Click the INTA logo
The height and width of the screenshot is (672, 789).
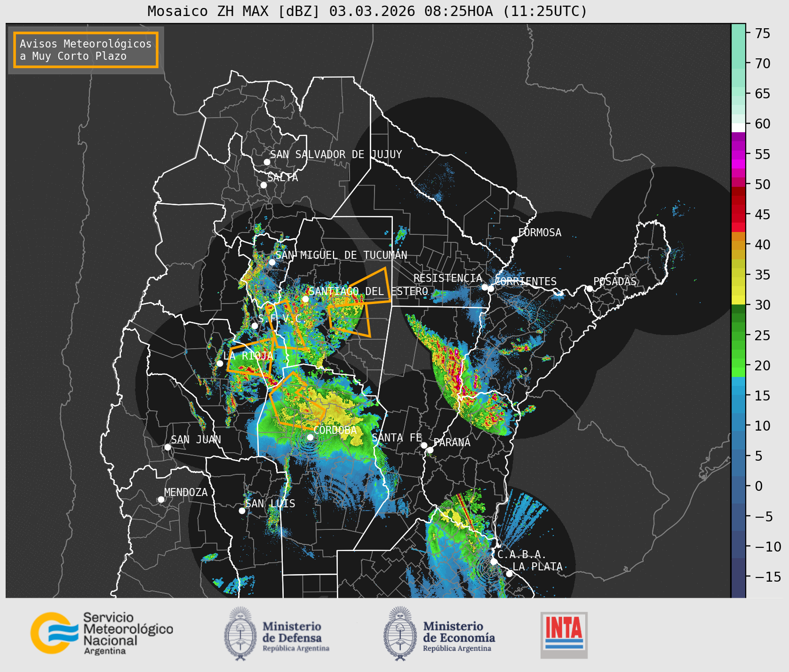(x=564, y=635)
